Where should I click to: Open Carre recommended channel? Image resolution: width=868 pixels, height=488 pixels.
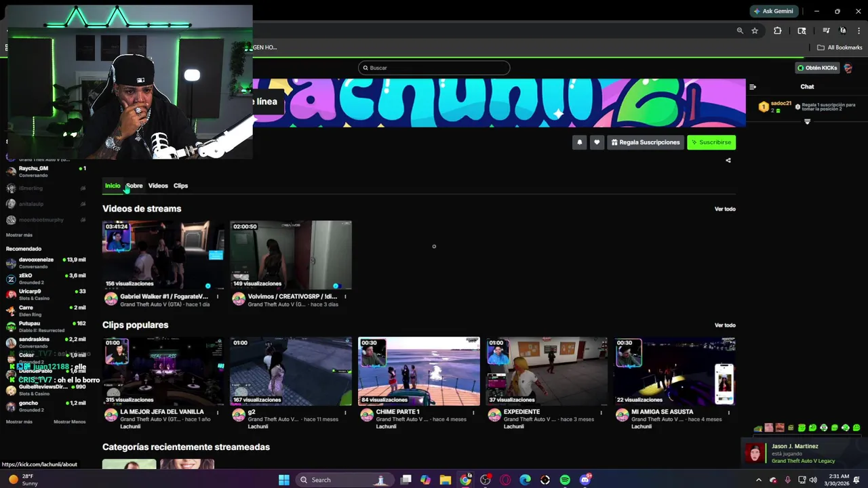coord(46,310)
